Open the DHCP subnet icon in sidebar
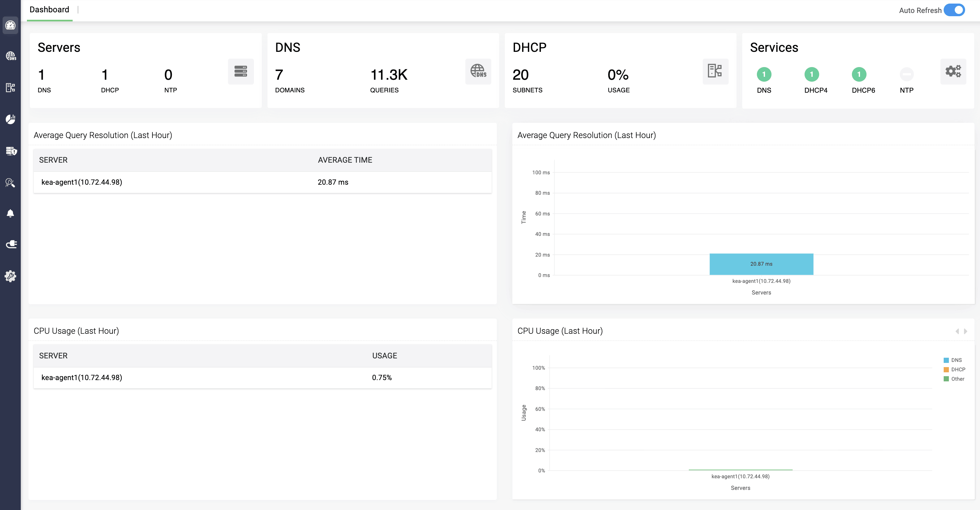The width and height of the screenshot is (980, 510). click(x=10, y=87)
